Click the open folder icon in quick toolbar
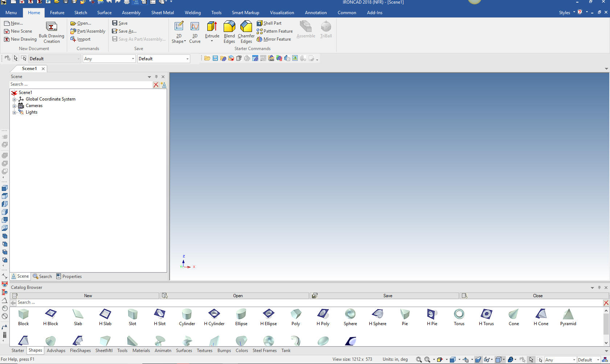 pyautogui.click(x=207, y=58)
